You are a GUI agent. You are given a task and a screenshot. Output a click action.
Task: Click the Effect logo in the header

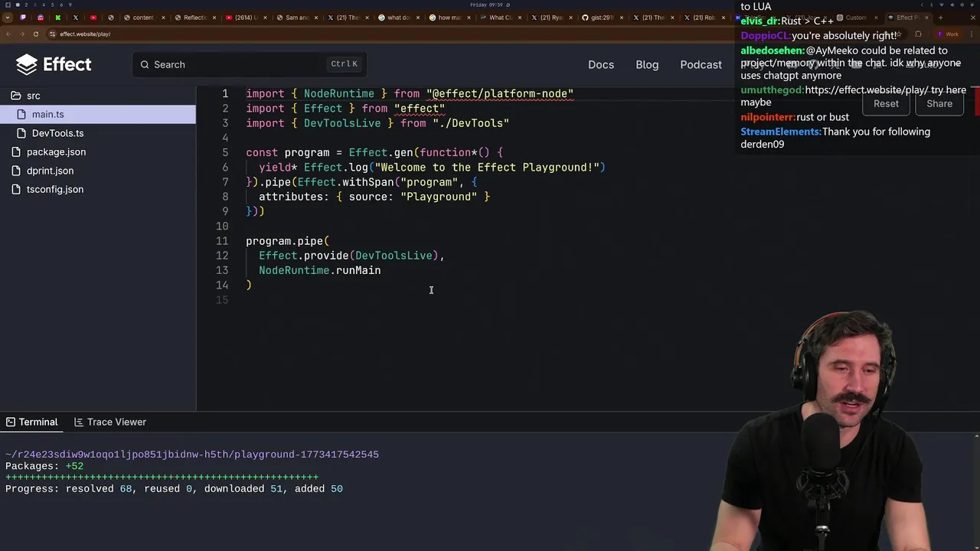tap(54, 64)
